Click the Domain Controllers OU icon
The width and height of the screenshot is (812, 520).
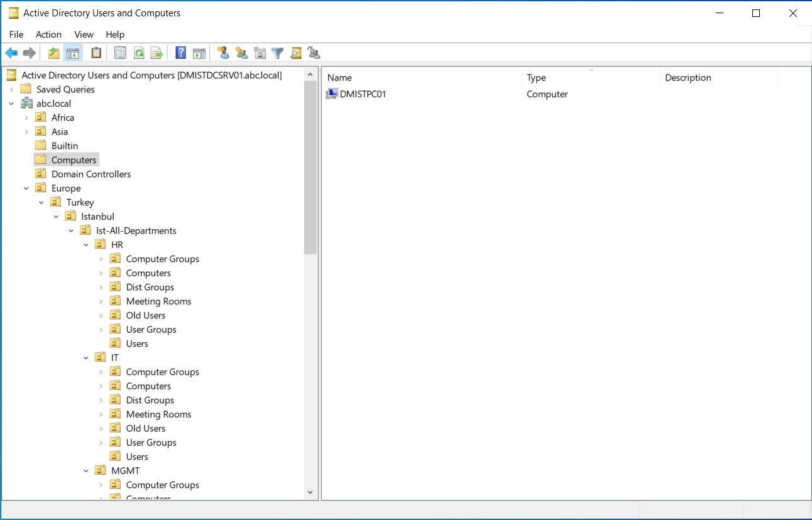tap(41, 174)
